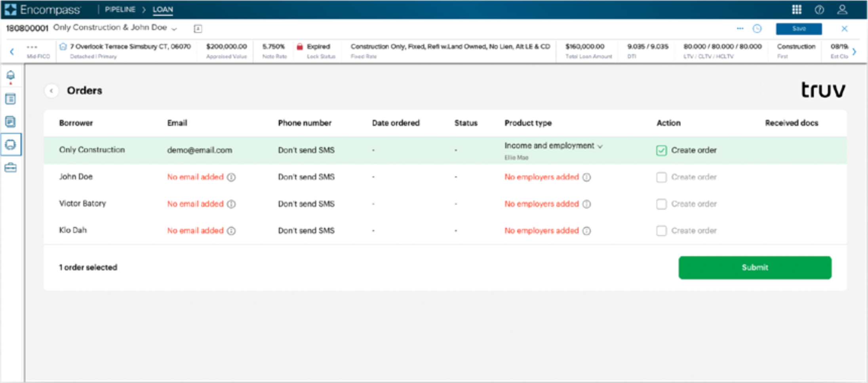Click the Product type column header
This screenshot has width=868, height=383.
pos(528,123)
